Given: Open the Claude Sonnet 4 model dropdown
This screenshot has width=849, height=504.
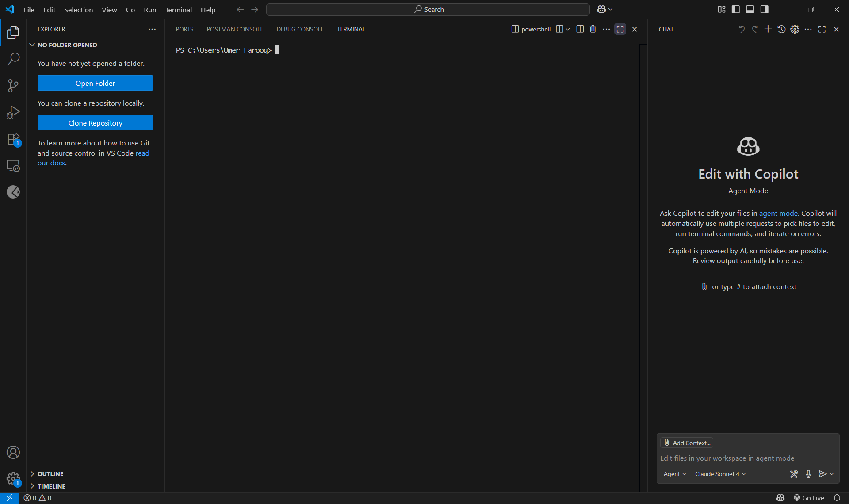Looking at the screenshot, I should (x=720, y=473).
